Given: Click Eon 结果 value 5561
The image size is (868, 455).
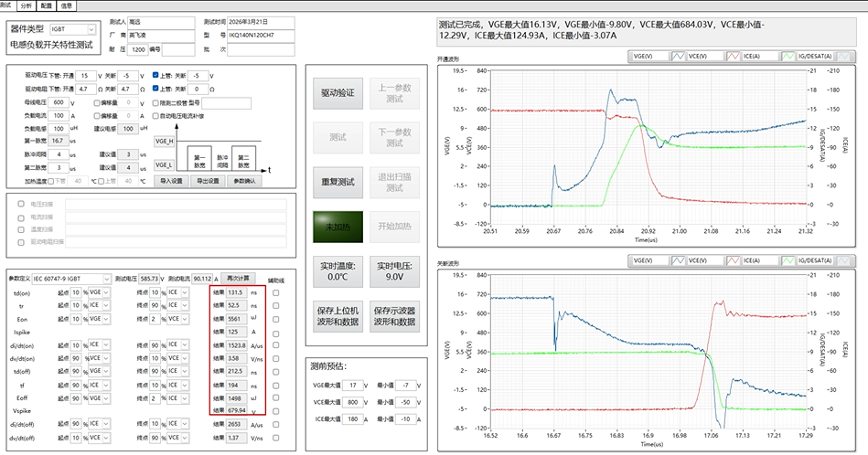Looking at the screenshot, I should (x=237, y=319).
